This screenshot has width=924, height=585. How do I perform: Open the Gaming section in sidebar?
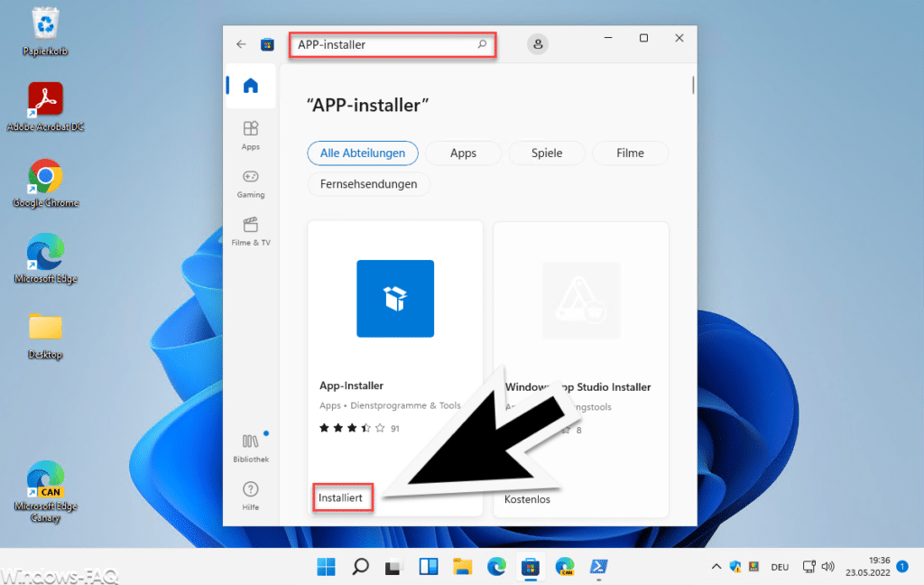(251, 184)
